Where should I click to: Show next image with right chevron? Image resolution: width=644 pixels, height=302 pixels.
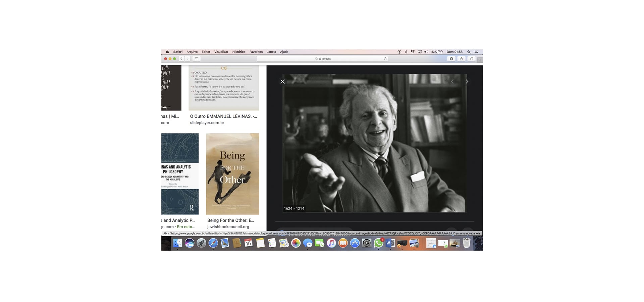pos(467,82)
